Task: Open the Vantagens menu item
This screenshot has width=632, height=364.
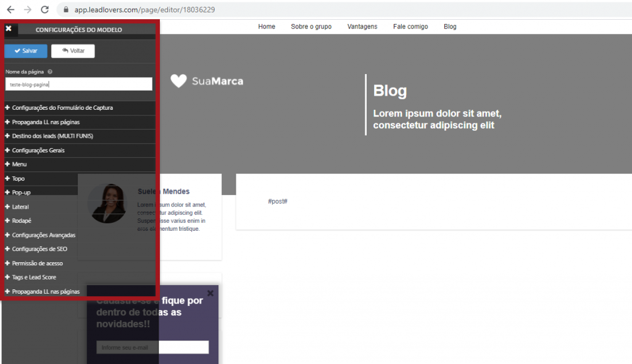Action: (x=362, y=27)
